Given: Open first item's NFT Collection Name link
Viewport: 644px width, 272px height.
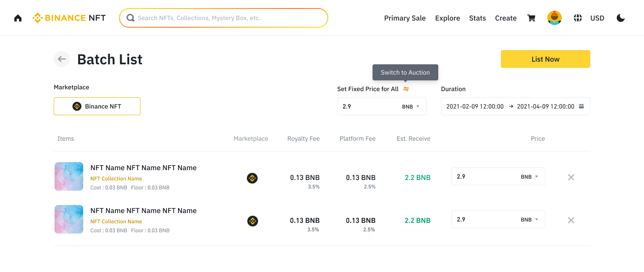Looking at the screenshot, I should 116,179.
